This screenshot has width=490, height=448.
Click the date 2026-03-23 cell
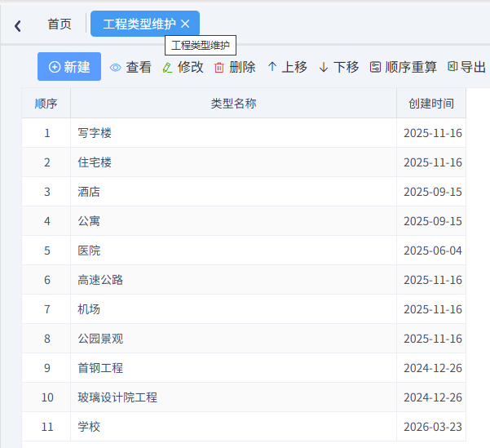[x=431, y=427]
